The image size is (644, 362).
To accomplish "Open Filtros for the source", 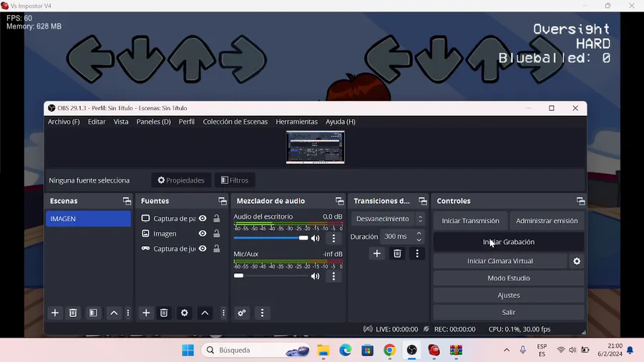I will tap(235, 180).
